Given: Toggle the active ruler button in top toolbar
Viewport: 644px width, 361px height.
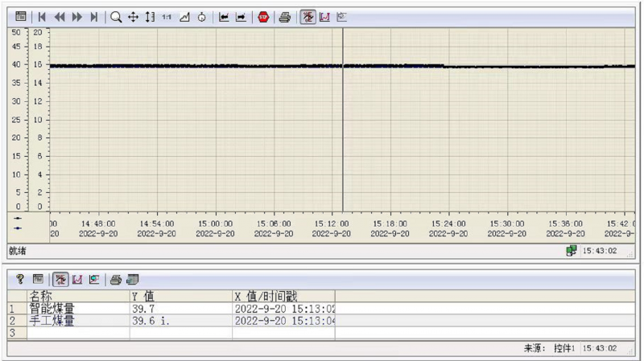Looking at the screenshot, I should (308, 17).
